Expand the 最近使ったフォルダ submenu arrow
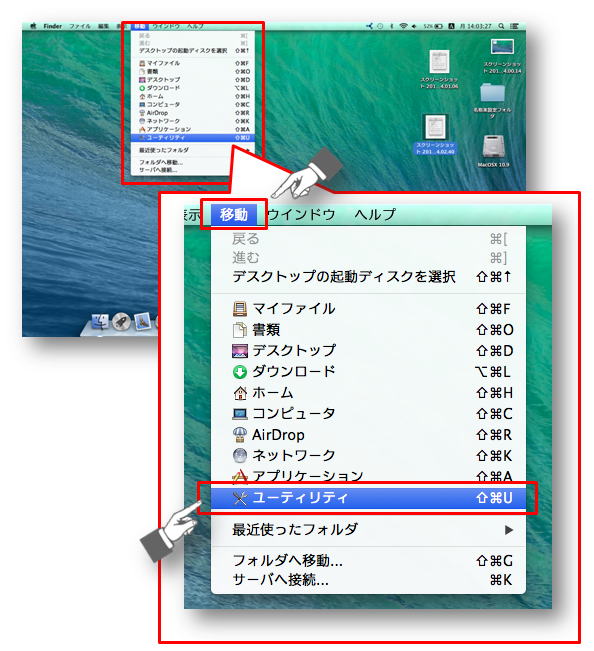Image resolution: width=594 pixels, height=651 pixels. pos(508,530)
